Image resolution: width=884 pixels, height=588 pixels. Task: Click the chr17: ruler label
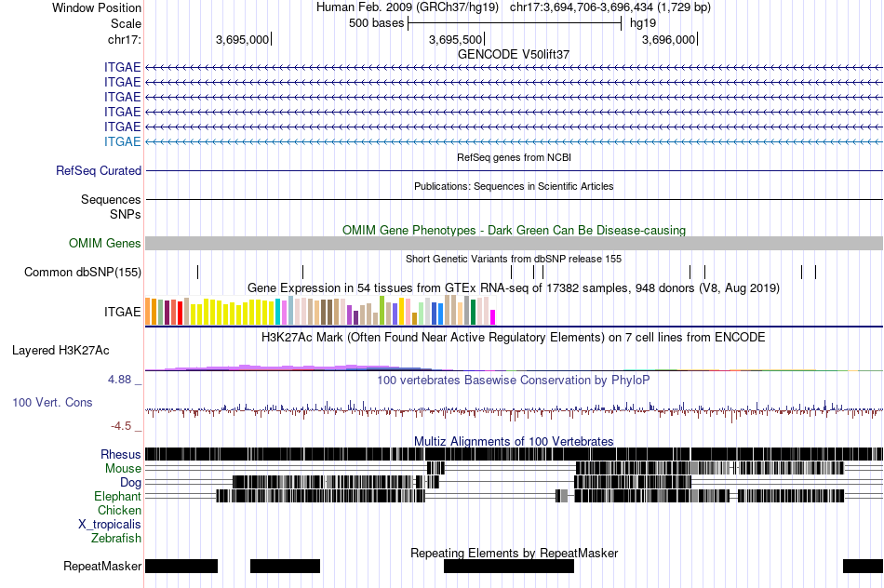coord(124,39)
